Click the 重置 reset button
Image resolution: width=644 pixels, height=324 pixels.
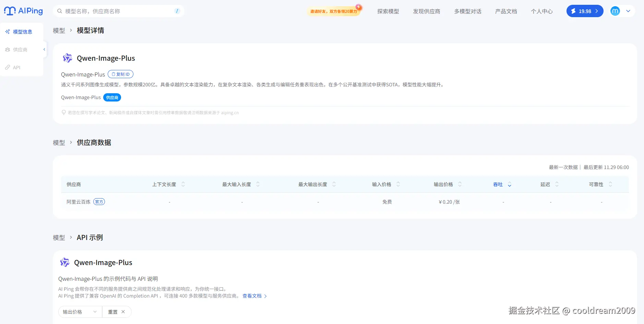click(117, 312)
